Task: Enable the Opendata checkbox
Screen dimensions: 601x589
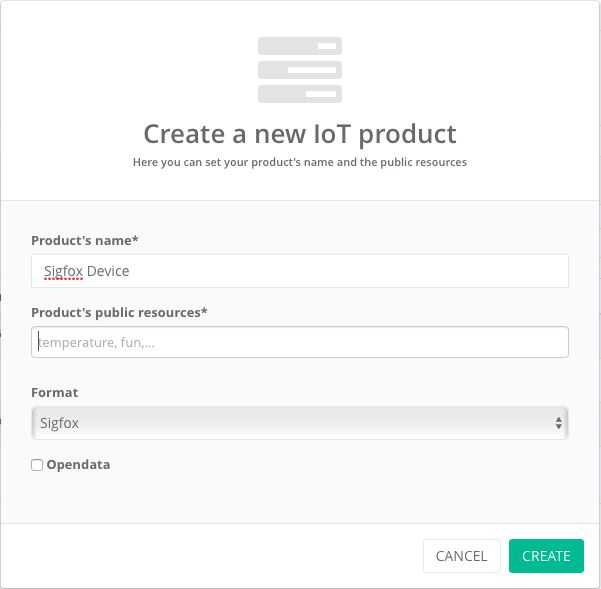Action: tap(37, 465)
